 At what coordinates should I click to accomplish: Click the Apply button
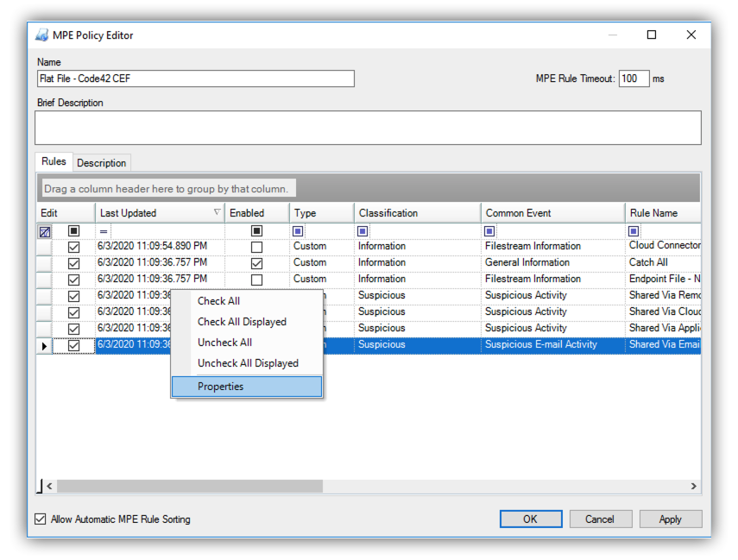click(x=670, y=519)
